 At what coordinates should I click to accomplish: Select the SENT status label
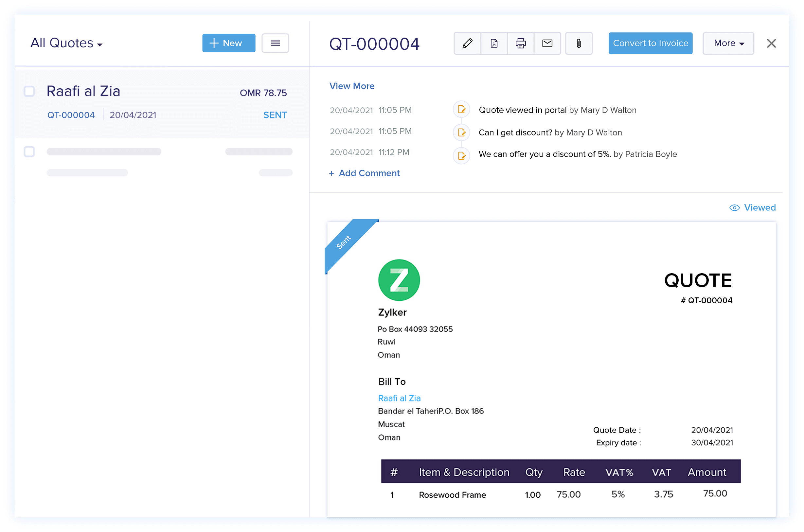275,115
